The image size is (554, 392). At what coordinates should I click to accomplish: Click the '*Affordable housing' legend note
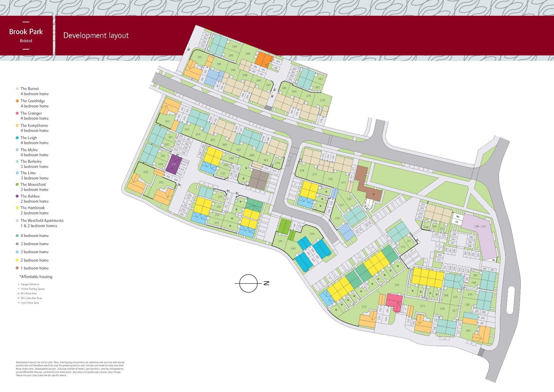pyautogui.click(x=36, y=277)
